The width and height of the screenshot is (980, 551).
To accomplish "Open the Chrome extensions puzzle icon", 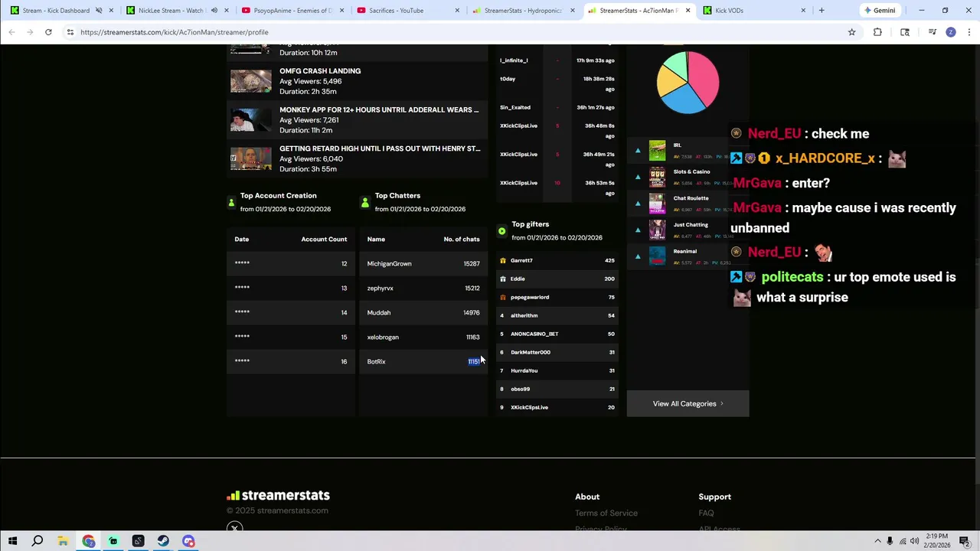I will click(x=877, y=32).
